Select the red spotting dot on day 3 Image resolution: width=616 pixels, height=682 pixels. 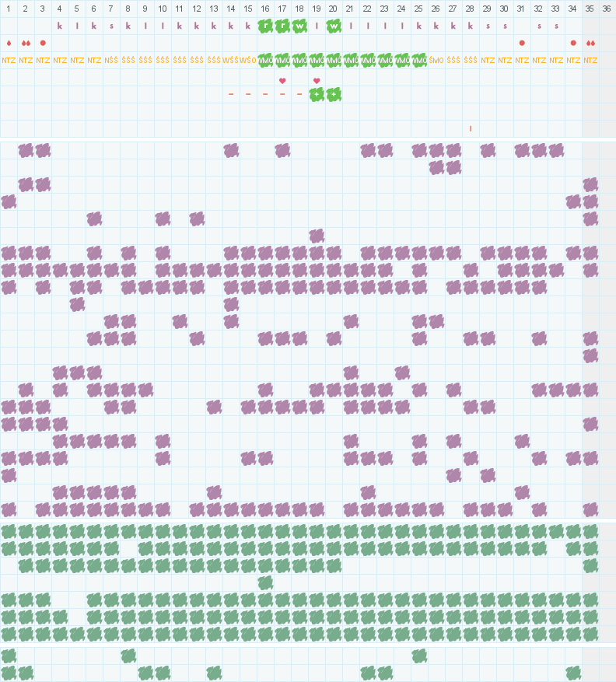[x=43, y=43]
